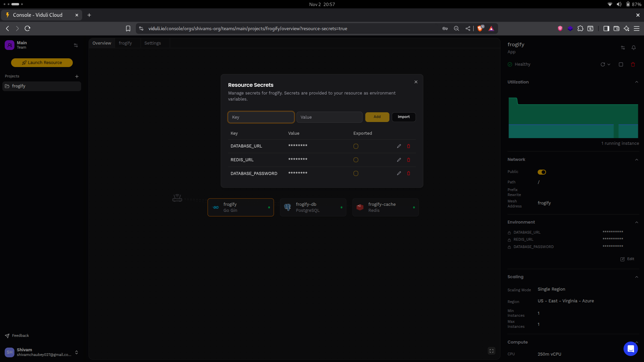The image size is (644, 362).
Task: Switch to the Settings tab
Action: tap(152, 43)
